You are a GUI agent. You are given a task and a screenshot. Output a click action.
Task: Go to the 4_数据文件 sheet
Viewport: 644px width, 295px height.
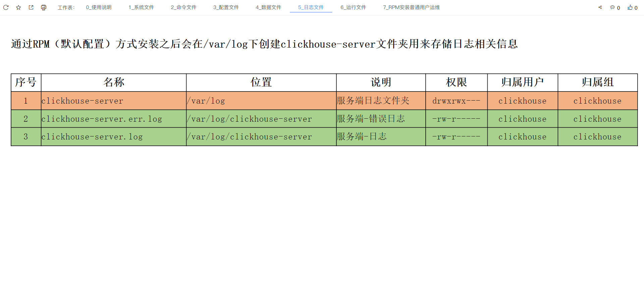coord(268,7)
